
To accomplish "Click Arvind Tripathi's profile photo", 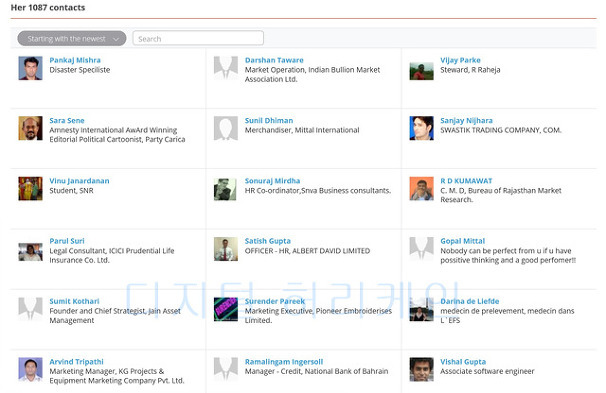I will tap(31, 369).
